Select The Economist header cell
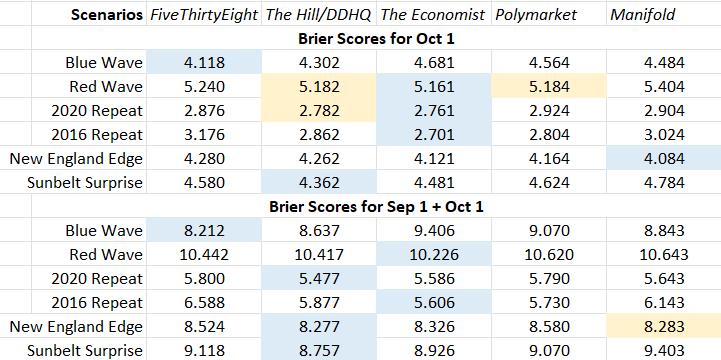Image resolution: width=721 pixels, height=360 pixels. coord(434,14)
